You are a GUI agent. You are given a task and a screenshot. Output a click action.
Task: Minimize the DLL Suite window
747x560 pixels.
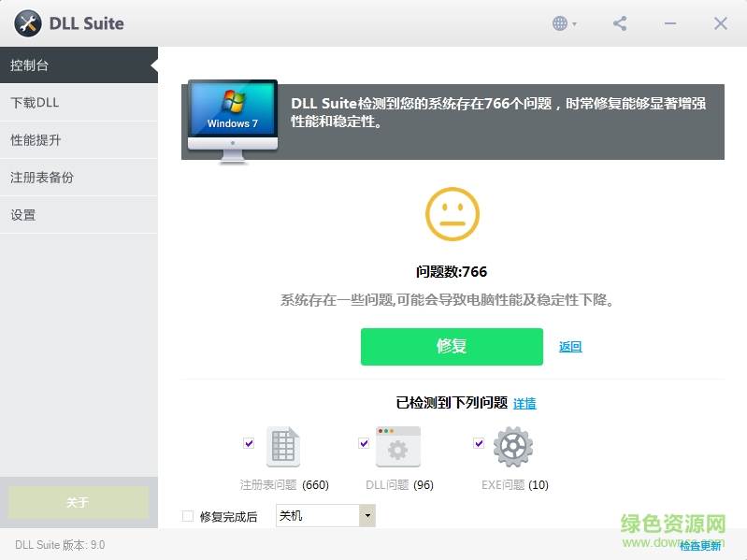pos(670,23)
